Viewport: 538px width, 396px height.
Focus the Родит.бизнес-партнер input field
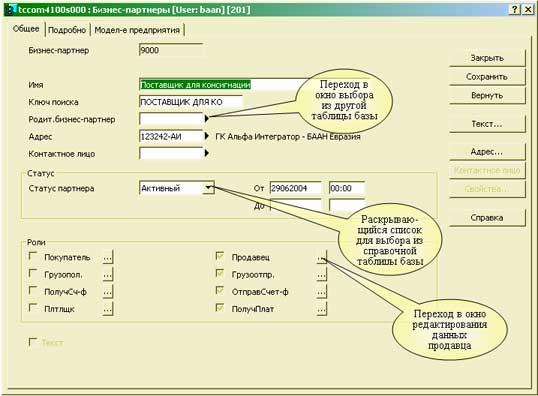172,119
